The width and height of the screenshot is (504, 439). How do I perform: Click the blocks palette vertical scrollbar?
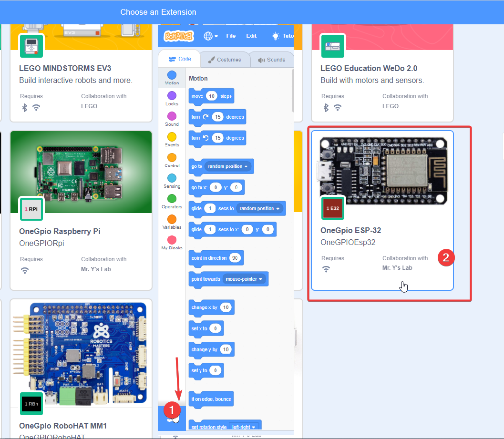tap(292, 91)
